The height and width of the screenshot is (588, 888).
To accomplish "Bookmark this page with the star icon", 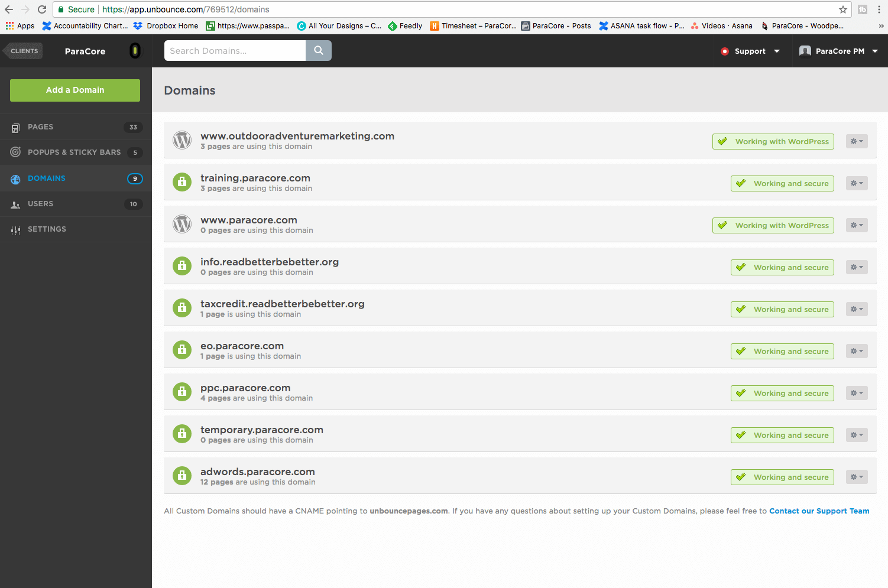I will (843, 9).
